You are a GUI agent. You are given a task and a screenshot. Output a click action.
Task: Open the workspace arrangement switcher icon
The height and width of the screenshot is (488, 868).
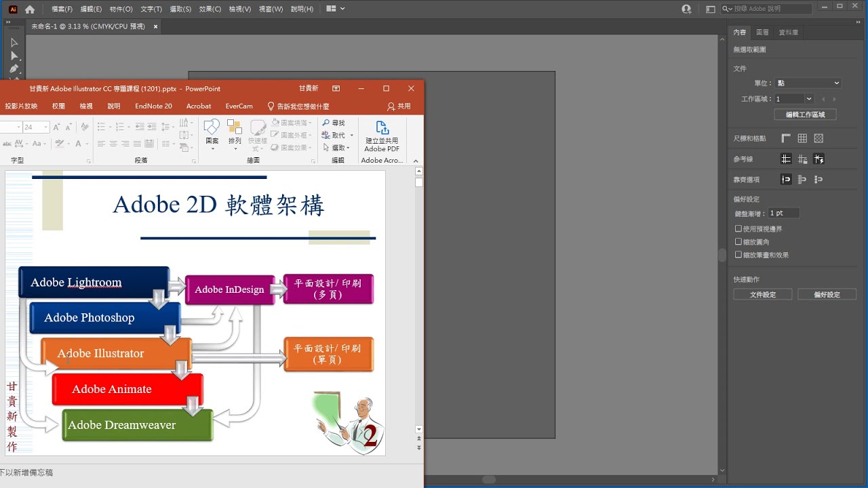335,9
